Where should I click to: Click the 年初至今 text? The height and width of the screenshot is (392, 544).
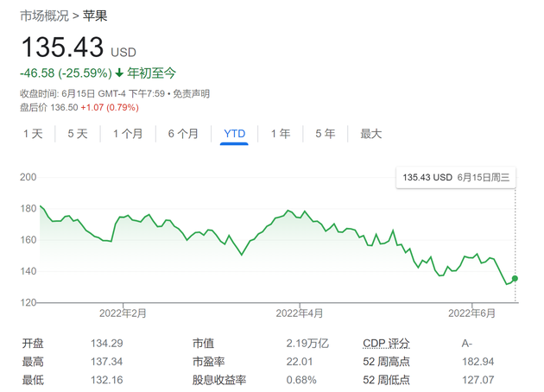pyautogui.click(x=151, y=73)
